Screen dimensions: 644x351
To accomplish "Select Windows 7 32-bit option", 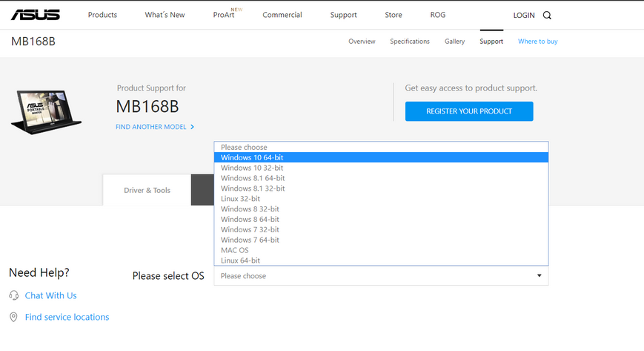I will point(381,229).
